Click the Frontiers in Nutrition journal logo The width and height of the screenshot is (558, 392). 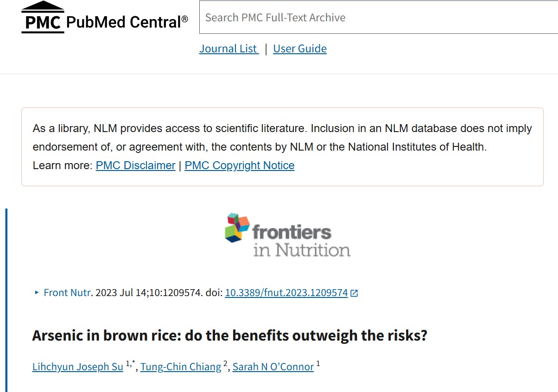point(288,234)
